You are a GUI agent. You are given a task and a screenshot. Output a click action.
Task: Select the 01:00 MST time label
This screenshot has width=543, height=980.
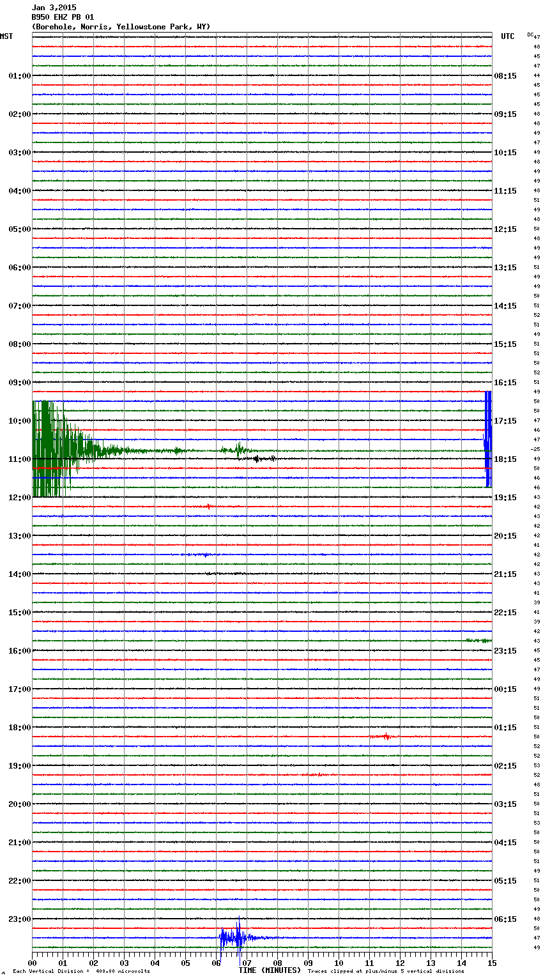pyautogui.click(x=20, y=76)
